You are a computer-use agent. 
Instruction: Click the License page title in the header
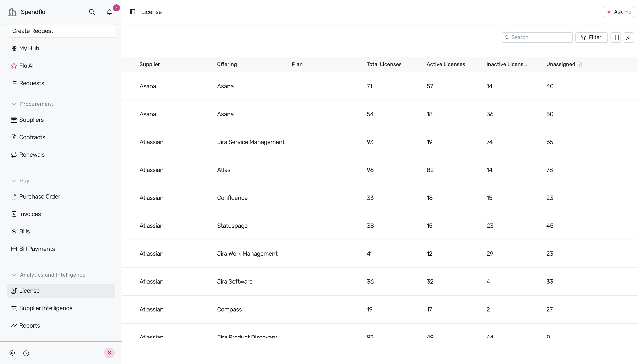click(151, 12)
